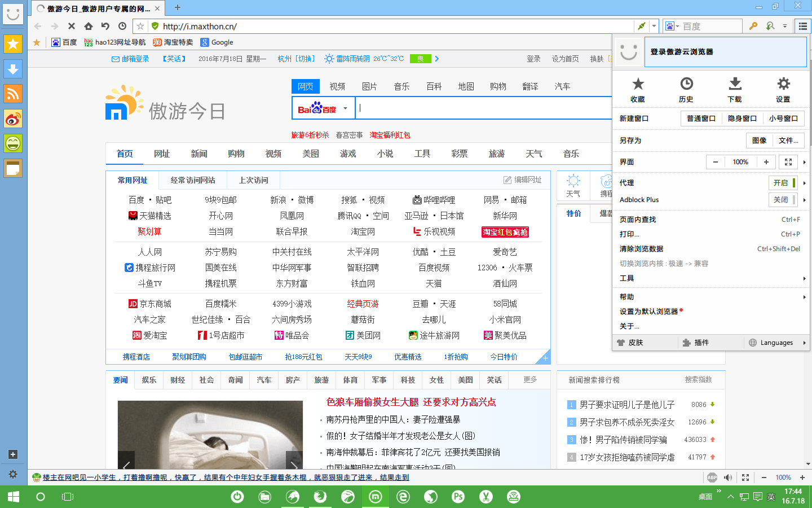Open Photoshop from the taskbar
This screenshot has width=812, height=508.
coord(458,497)
